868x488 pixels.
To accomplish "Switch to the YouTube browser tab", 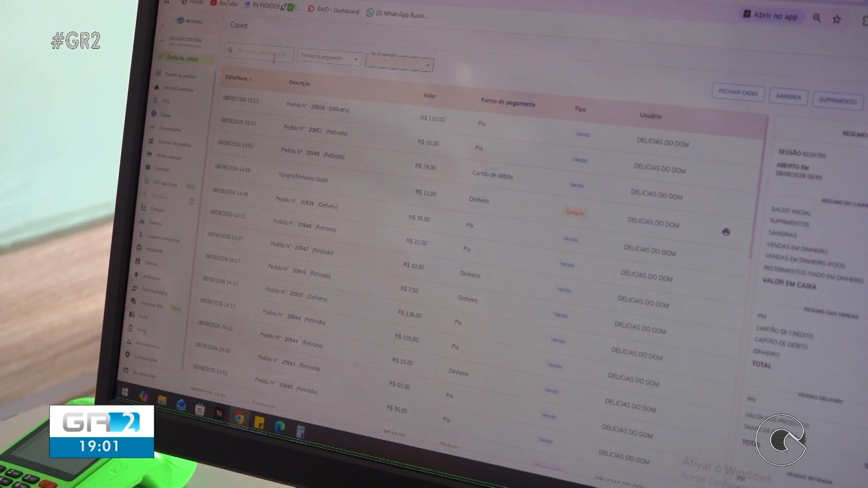I will coord(224,3).
